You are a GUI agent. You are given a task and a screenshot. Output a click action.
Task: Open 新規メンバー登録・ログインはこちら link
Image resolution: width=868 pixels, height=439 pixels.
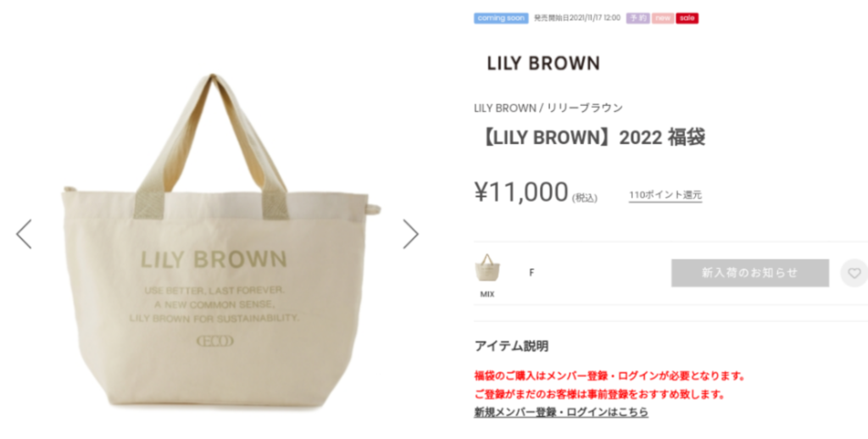click(561, 412)
